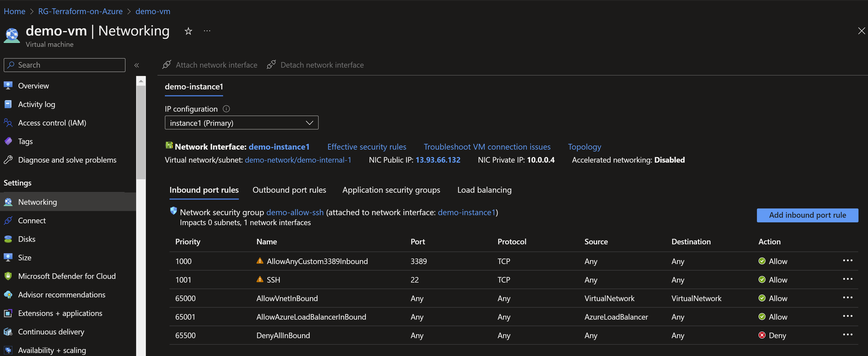Open Overview in the sidebar menu
Viewport: 868px width, 356px height.
pyautogui.click(x=33, y=86)
